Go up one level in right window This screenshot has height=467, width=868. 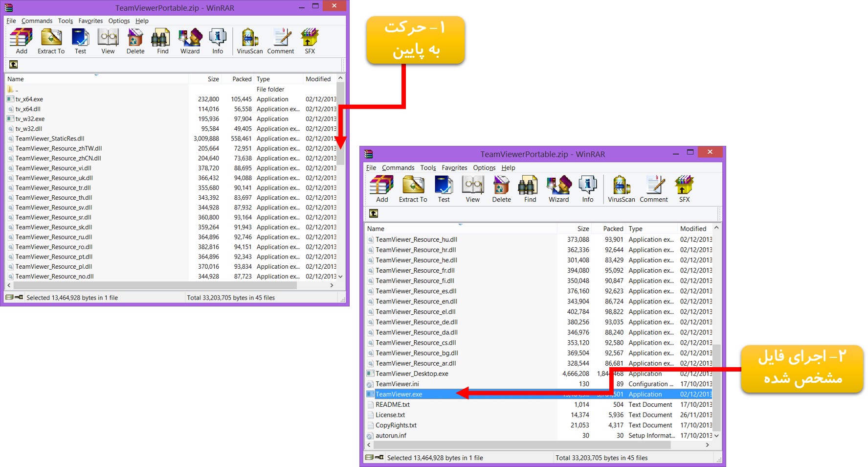coord(374,213)
